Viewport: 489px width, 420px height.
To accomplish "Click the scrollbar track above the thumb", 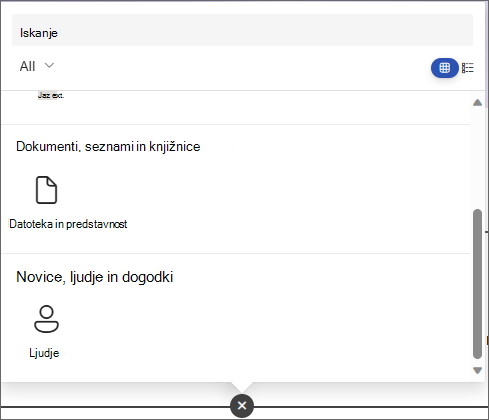I will [477, 158].
